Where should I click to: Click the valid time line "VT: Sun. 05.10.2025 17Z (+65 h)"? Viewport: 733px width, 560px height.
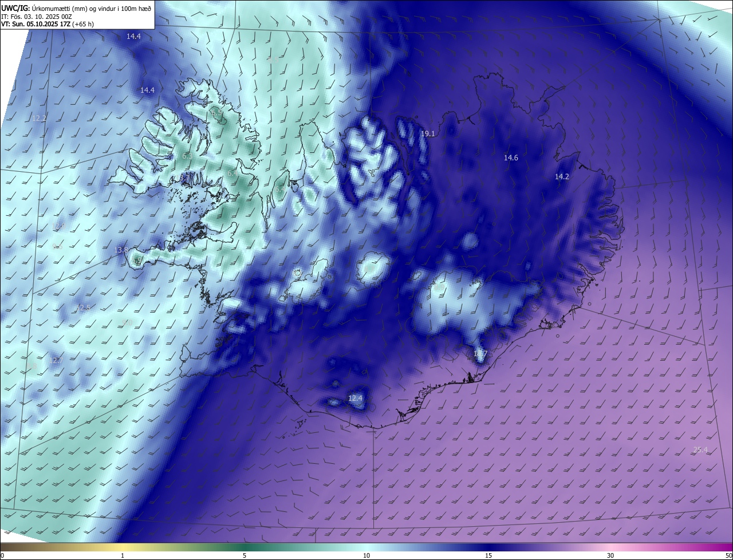[x=48, y=24]
